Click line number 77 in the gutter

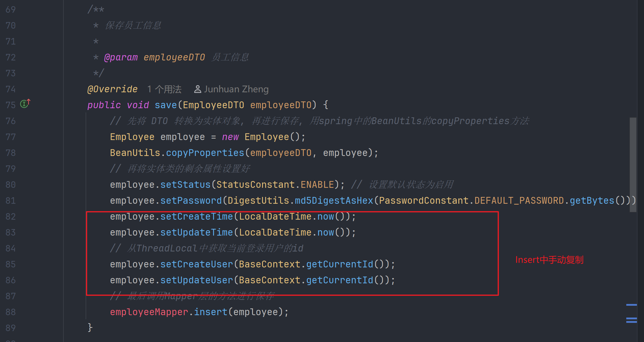(11, 137)
